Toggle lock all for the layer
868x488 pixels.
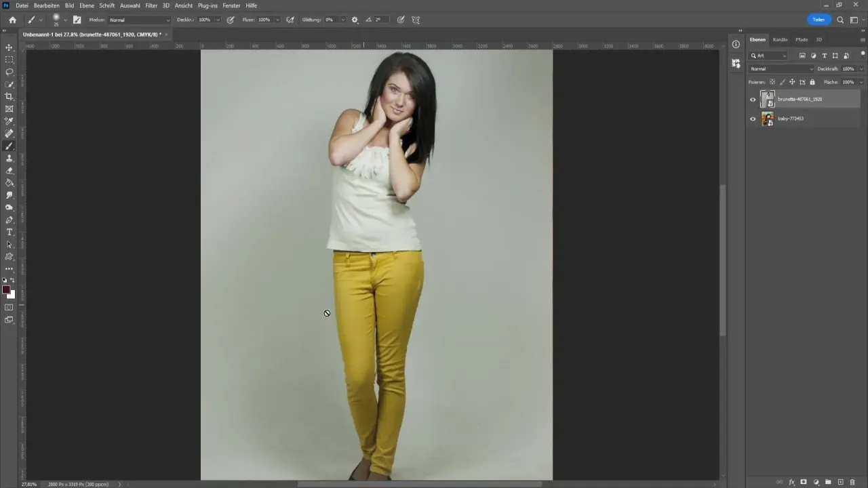(x=812, y=82)
